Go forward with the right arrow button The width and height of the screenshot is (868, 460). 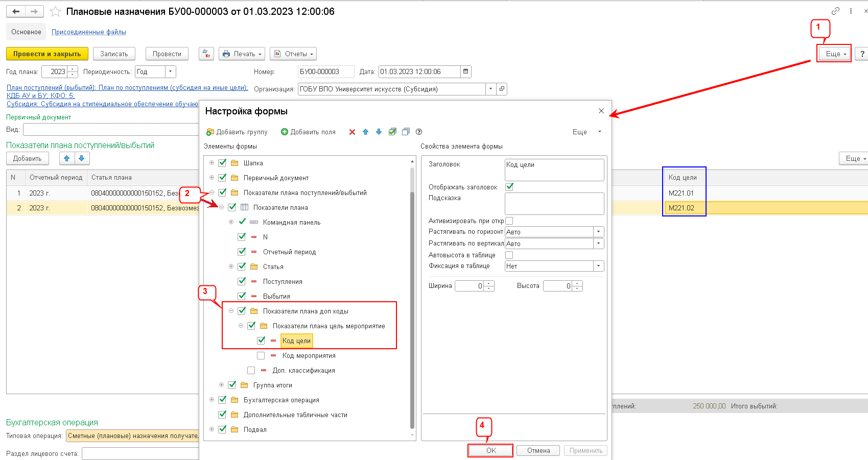[34, 11]
